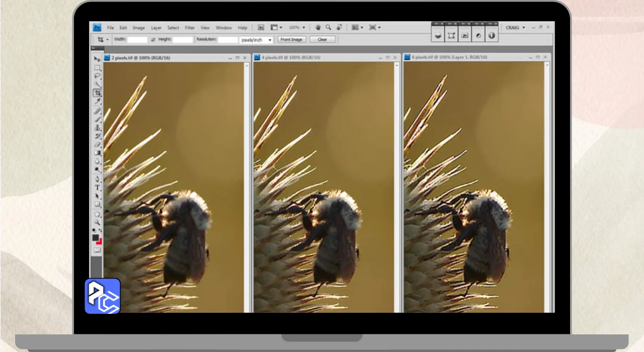Open the collapsed Layers panel icon

(x=438, y=36)
